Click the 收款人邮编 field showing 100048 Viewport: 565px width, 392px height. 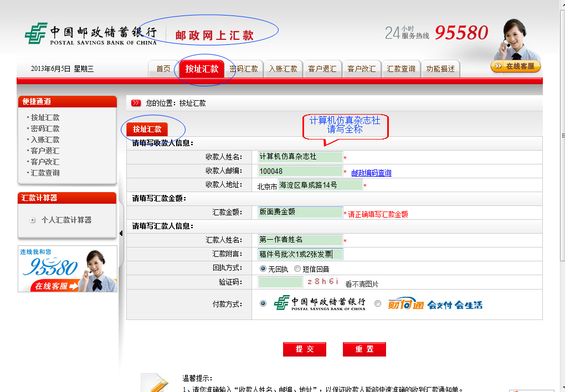coord(300,171)
